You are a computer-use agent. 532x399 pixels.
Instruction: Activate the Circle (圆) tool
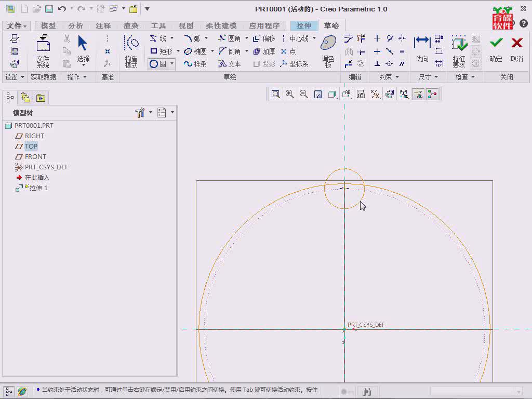(158, 64)
